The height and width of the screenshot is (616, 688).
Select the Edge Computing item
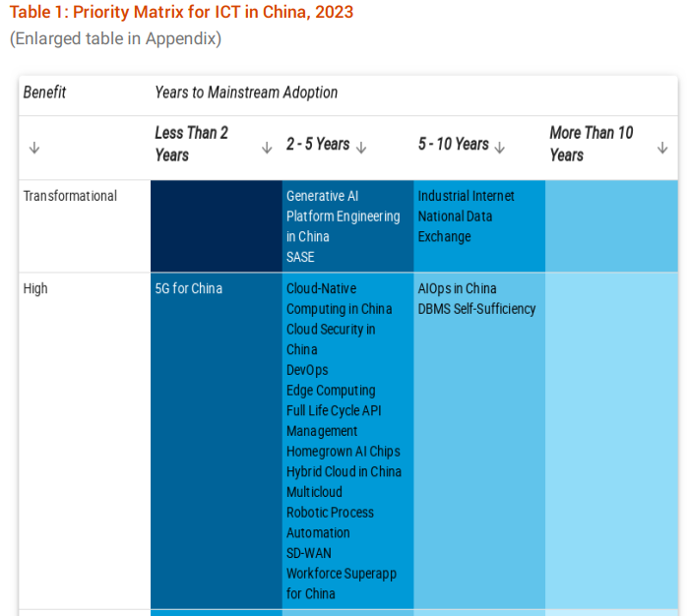331,390
